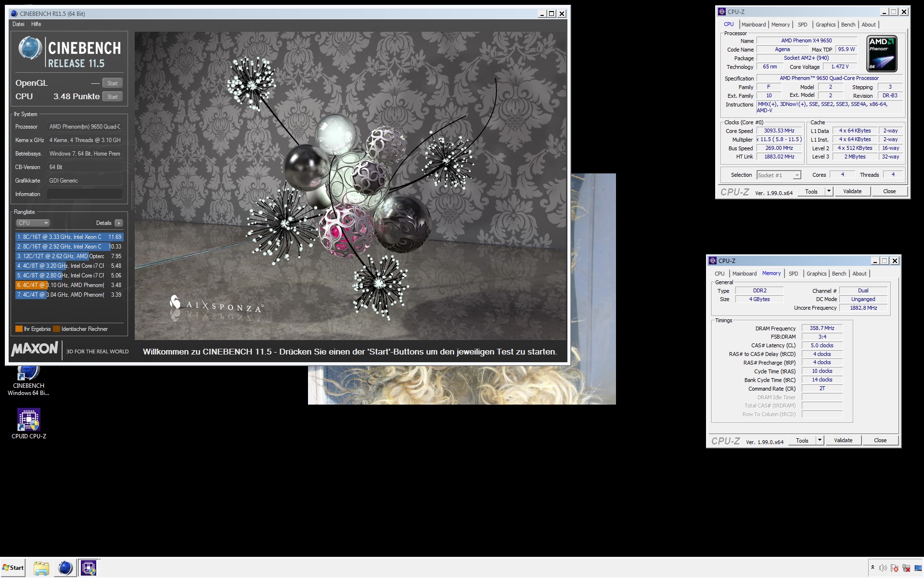This screenshot has width=924, height=578.
Task: Click Validate in lower CPU-Z window
Action: pos(843,440)
